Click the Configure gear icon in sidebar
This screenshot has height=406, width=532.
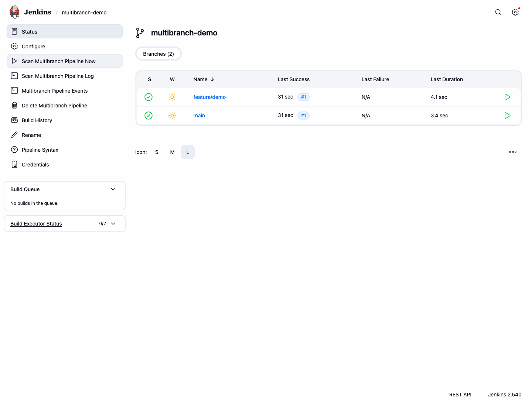point(14,46)
